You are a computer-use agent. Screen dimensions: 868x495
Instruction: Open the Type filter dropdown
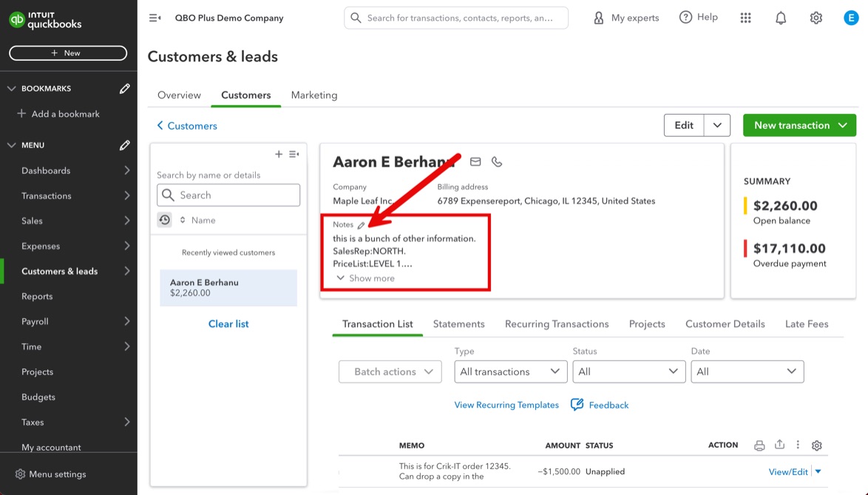click(510, 371)
